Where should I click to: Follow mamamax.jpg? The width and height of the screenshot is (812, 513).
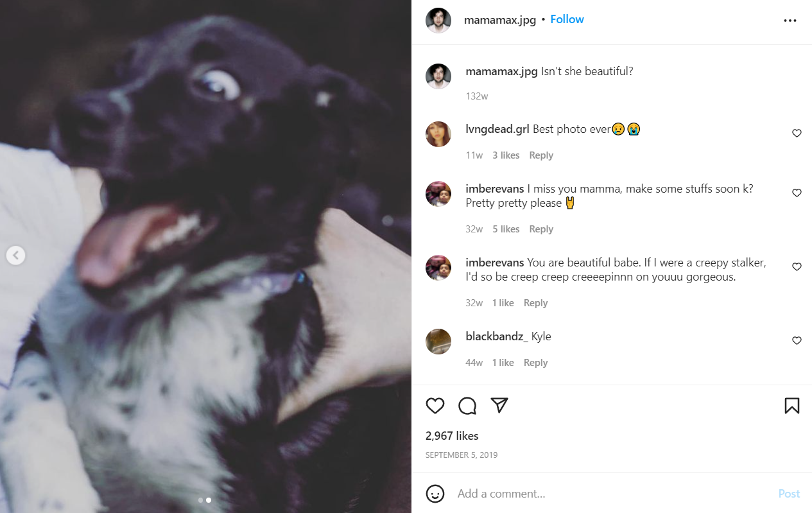[567, 19]
